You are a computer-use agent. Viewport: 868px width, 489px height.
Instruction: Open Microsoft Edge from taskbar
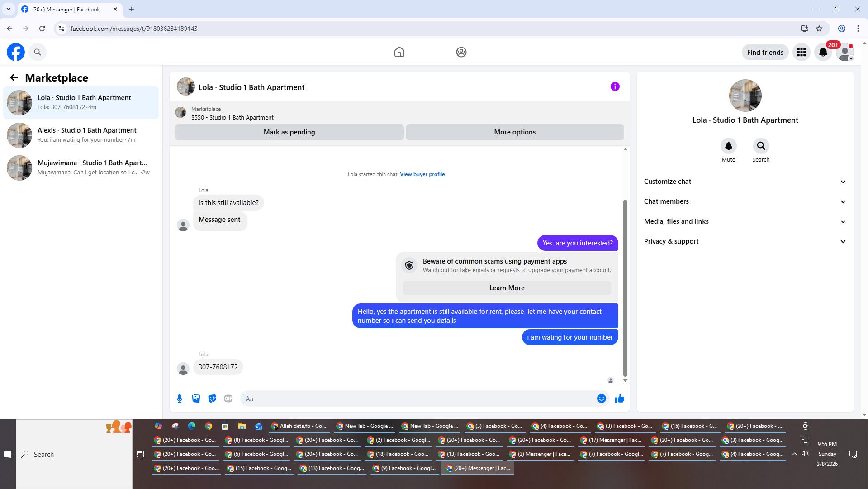pyautogui.click(x=192, y=426)
